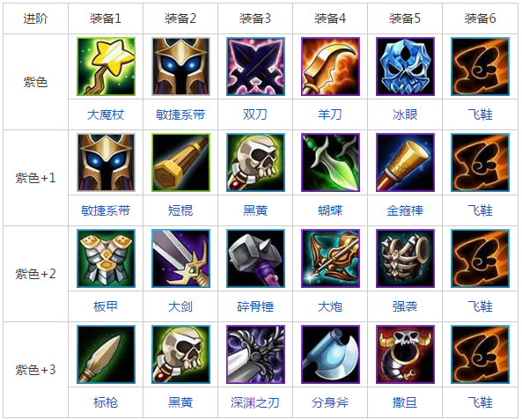Open the 标枪 text link
The image size is (522, 420).
click(x=106, y=402)
